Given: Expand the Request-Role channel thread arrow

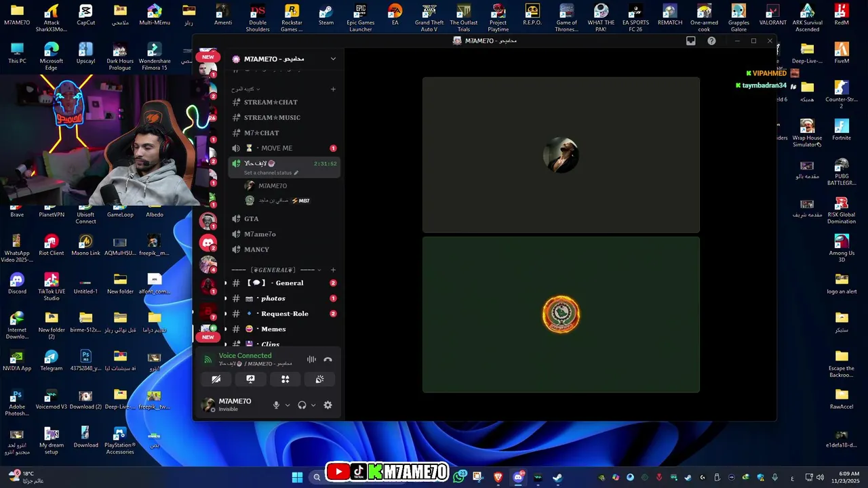Looking at the screenshot, I should 226,314.
